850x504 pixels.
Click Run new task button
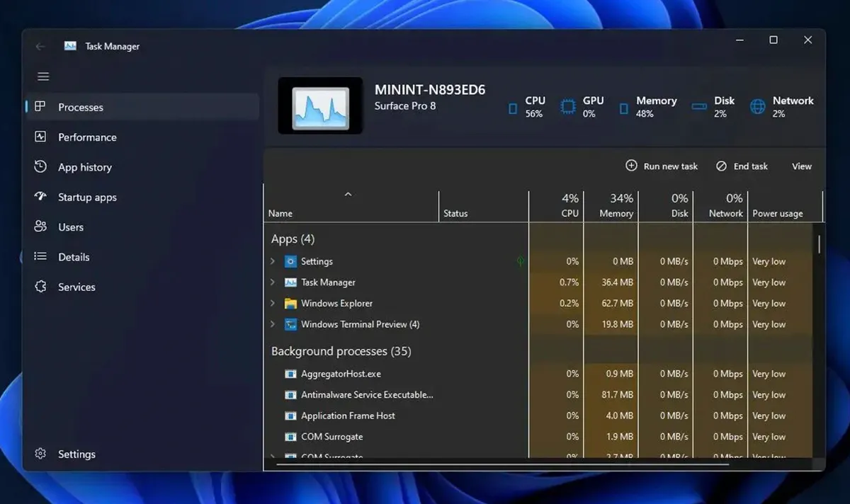(662, 166)
